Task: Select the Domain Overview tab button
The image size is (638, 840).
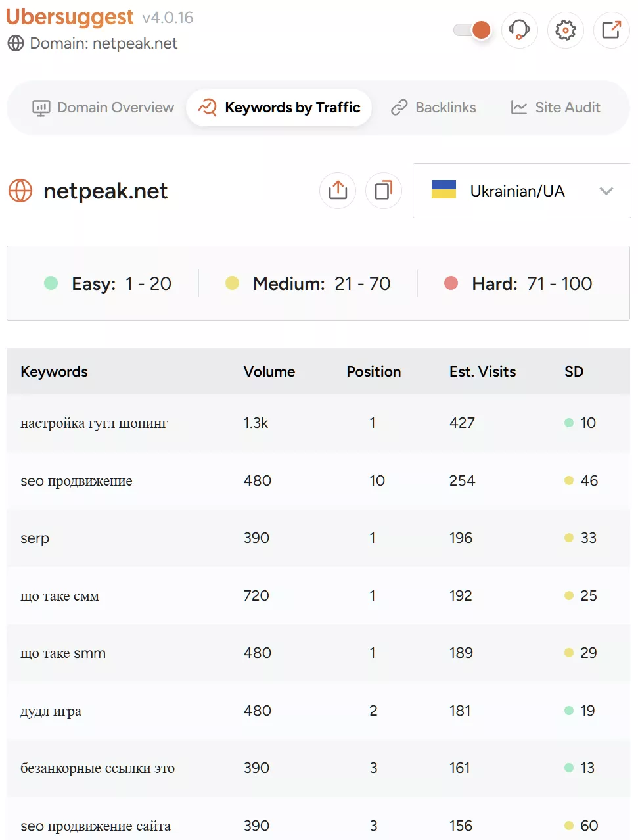Action: pyautogui.click(x=103, y=107)
